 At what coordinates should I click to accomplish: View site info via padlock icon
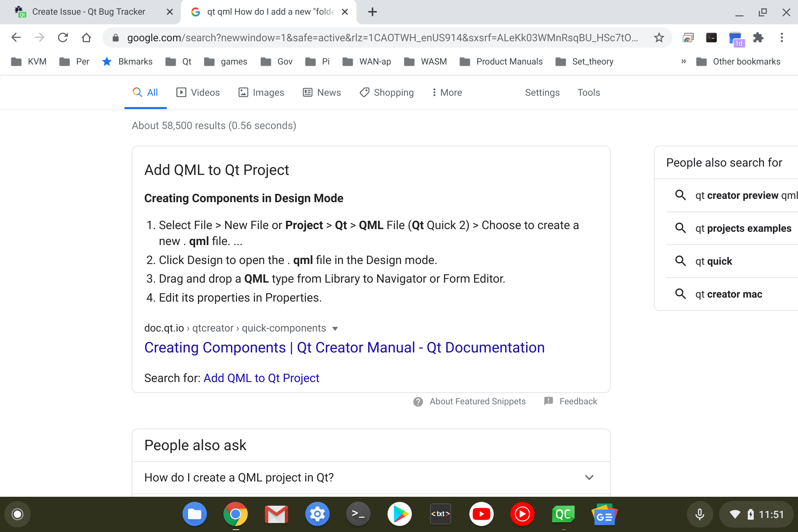tap(115, 38)
